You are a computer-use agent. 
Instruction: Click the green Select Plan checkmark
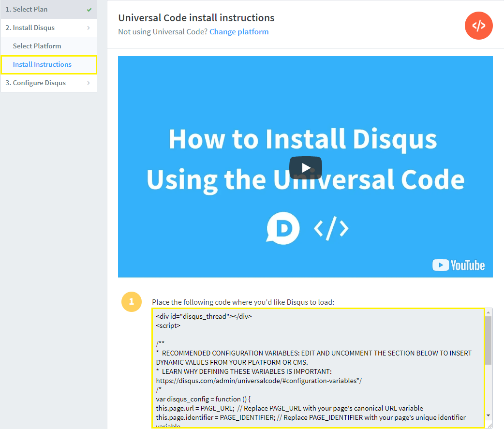tap(89, 10)
